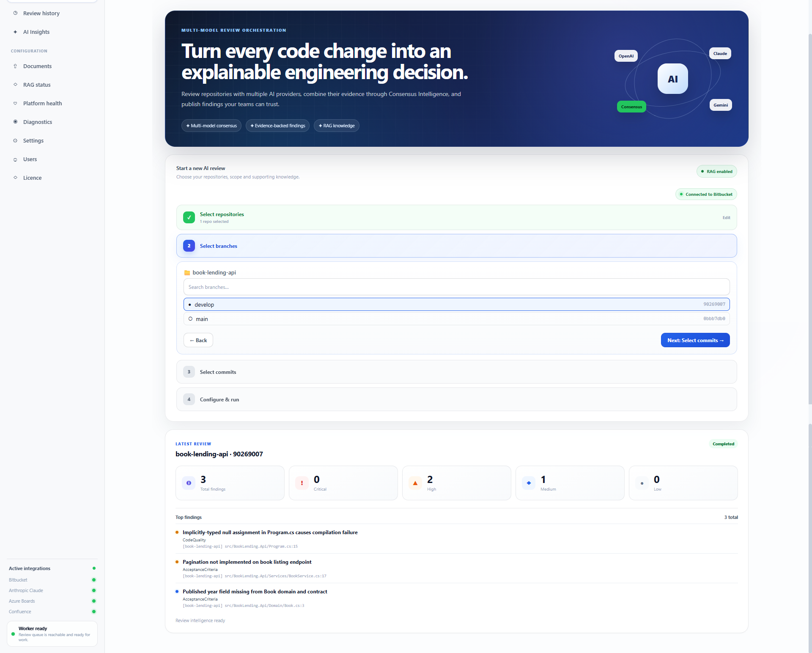Image resolution: width=812 pixels, height=653 pixels.
Task: Click the Completed status badge
Action: click(723, 444)
